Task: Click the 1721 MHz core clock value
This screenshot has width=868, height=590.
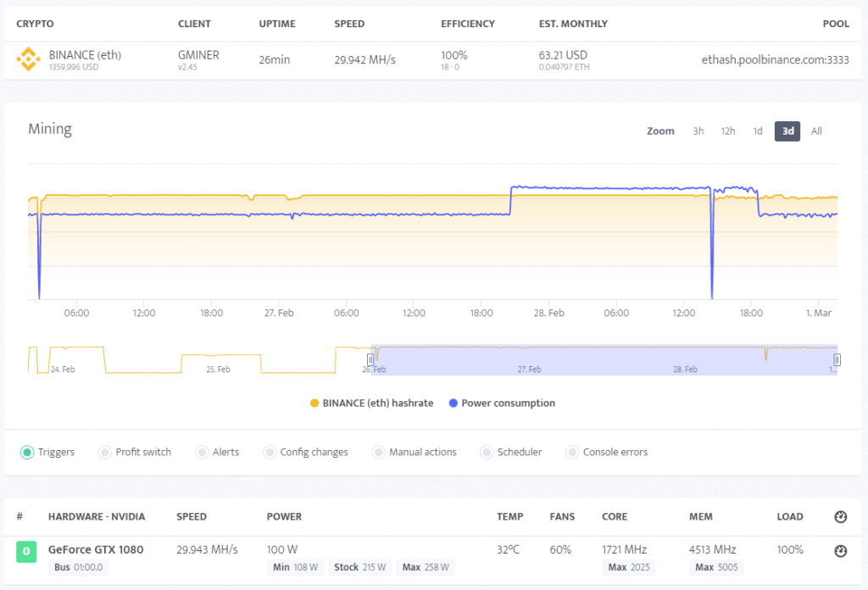Action: (625, 549)
